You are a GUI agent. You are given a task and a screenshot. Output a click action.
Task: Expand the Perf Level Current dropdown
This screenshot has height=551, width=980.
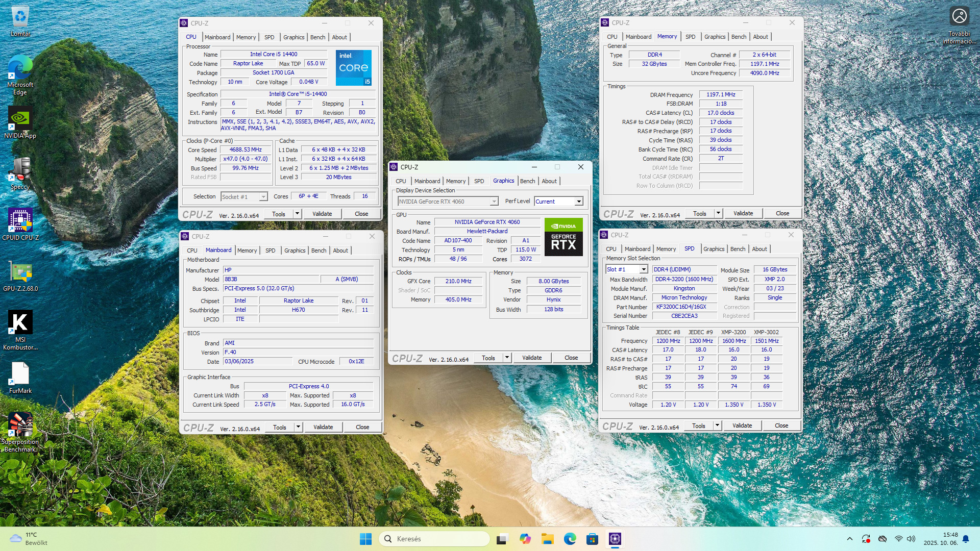(x=579, y=202)
